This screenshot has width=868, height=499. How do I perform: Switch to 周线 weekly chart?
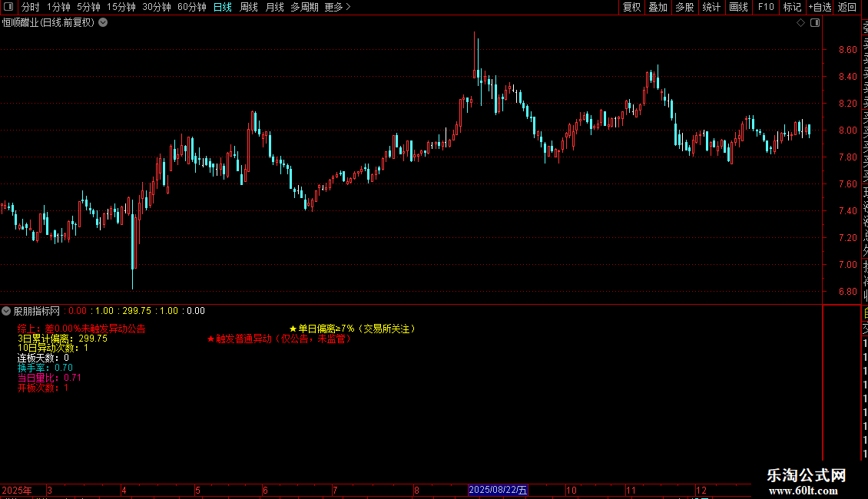[249, 7]
